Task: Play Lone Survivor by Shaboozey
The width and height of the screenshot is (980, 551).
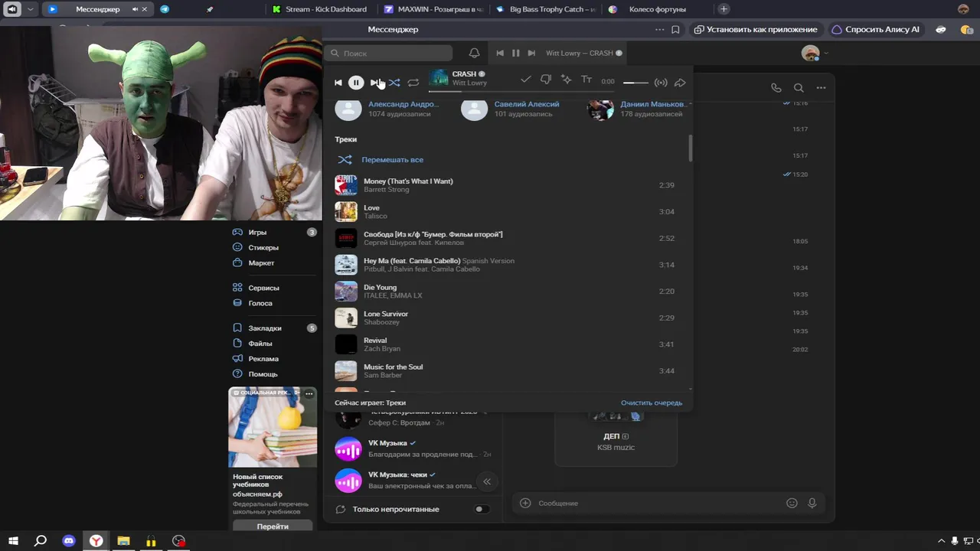Action: tap(506, 318)
